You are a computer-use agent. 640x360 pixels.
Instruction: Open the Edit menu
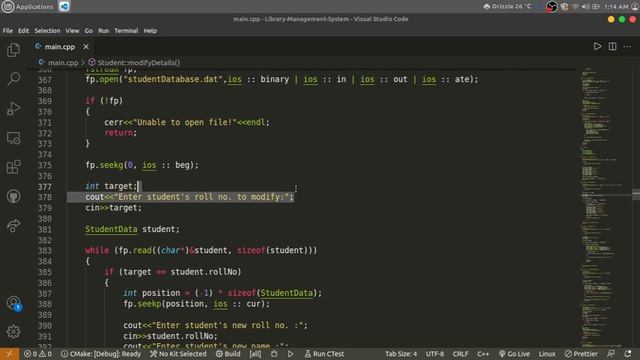tap(23, 31)
